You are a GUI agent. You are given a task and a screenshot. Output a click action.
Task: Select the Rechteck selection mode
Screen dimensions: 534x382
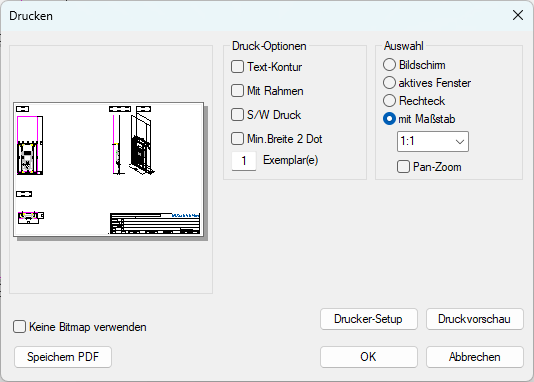pos(389,101)
